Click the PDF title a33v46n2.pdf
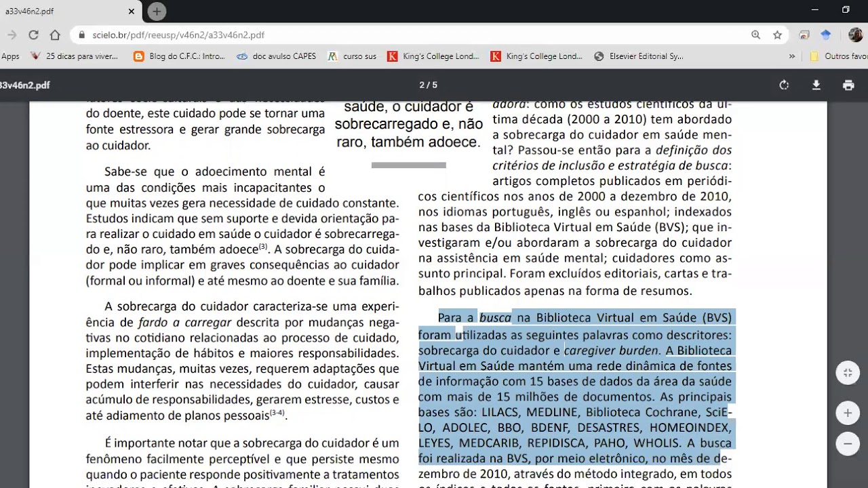 click(x=25, y=85)
